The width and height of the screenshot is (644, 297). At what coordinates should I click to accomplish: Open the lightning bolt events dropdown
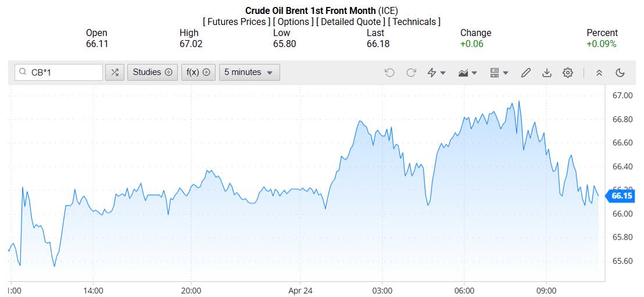(x=437, y=73)
